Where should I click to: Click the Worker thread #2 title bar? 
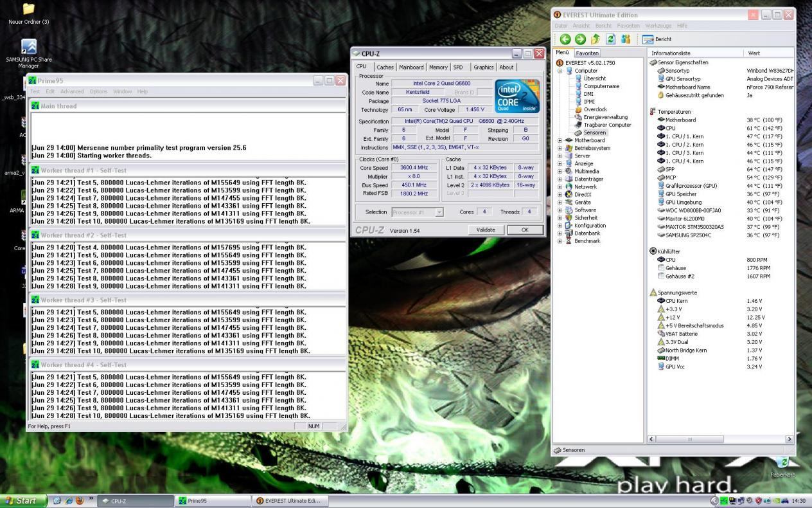click(x=188, y=235)
